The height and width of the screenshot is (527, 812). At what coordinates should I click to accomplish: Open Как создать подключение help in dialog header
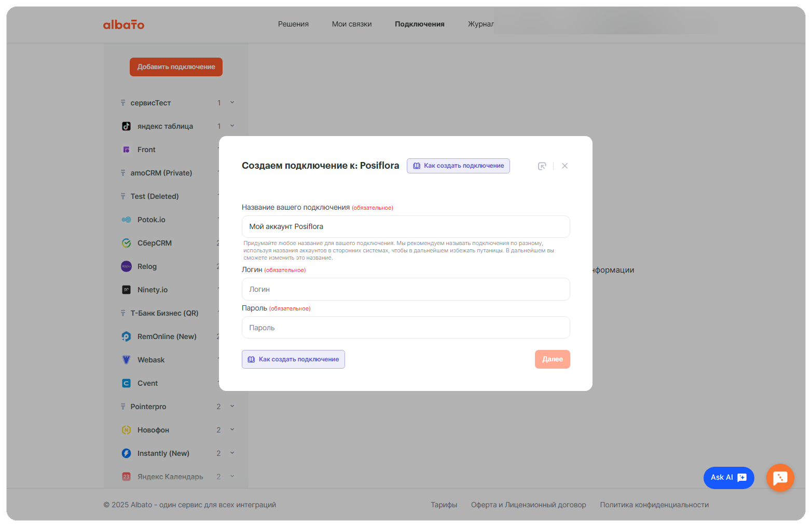pyautogui.click(x=458, y=166)
